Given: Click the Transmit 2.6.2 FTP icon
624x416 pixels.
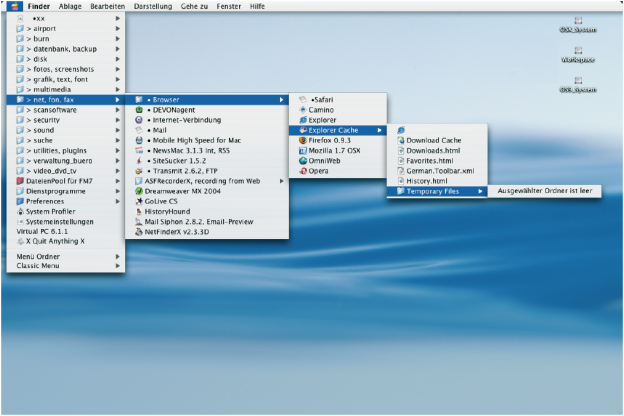Looking at the screenshot, I should (139, 171).
